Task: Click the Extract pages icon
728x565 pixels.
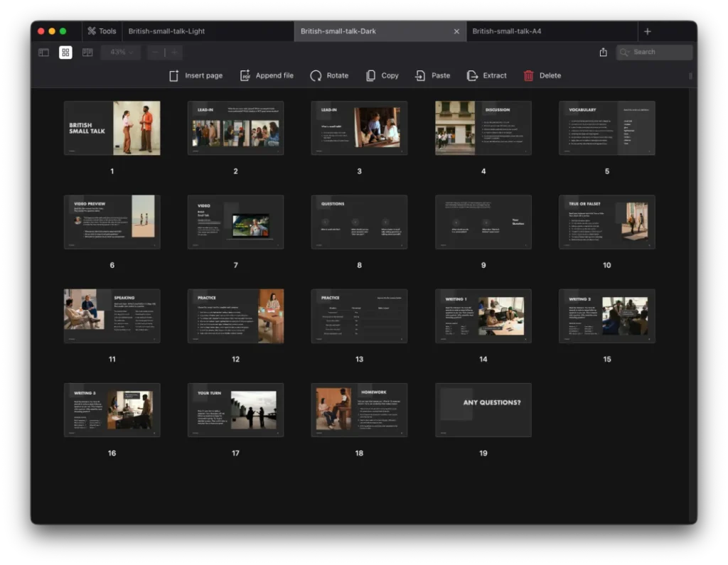Action: click(x=472, y=75)
